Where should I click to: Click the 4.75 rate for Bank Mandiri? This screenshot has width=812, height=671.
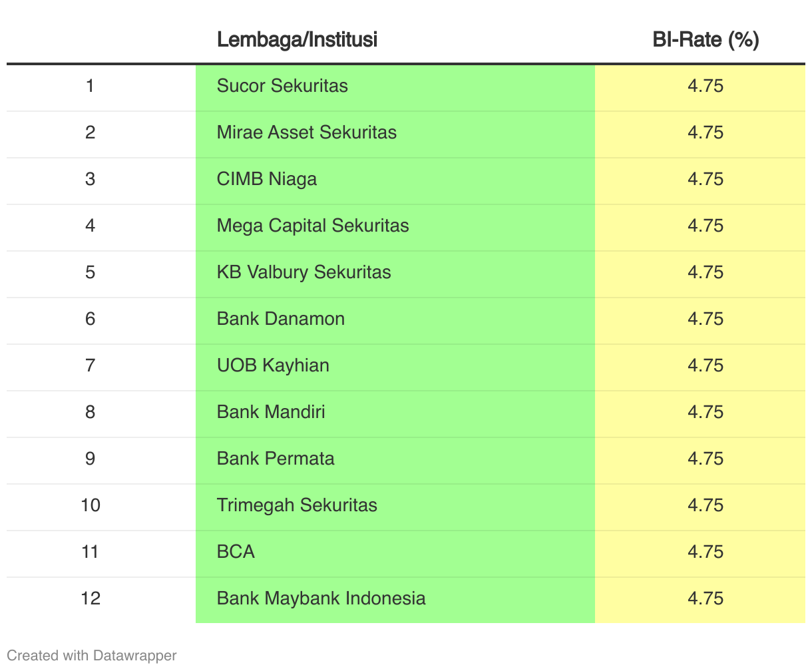point(706,413)
